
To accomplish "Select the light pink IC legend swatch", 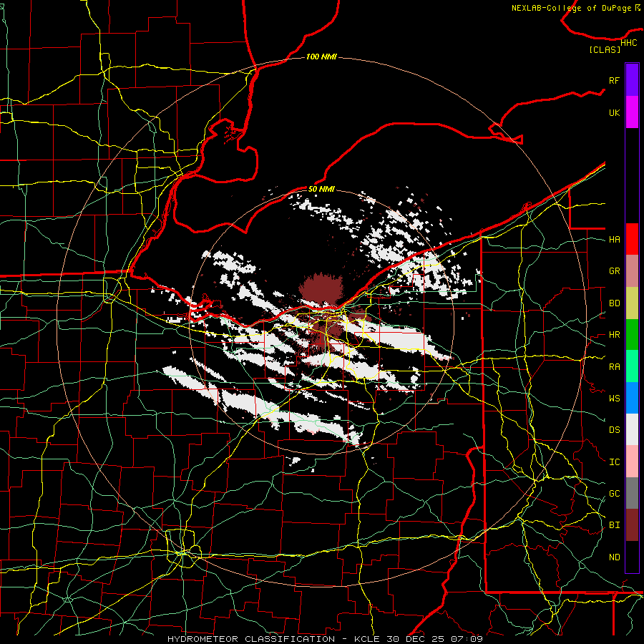I will [632, 462].
